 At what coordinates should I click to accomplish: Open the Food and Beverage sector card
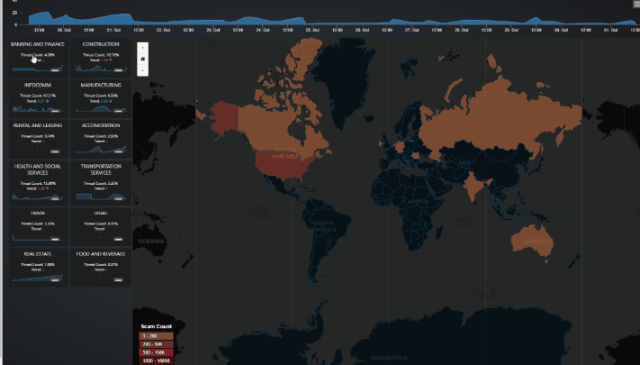[x=101, y=267]
